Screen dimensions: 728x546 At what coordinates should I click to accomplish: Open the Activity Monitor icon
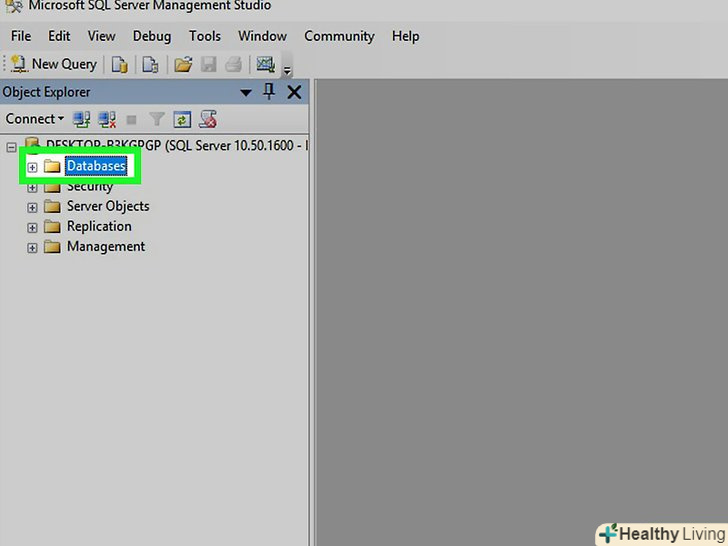[266, 64]
